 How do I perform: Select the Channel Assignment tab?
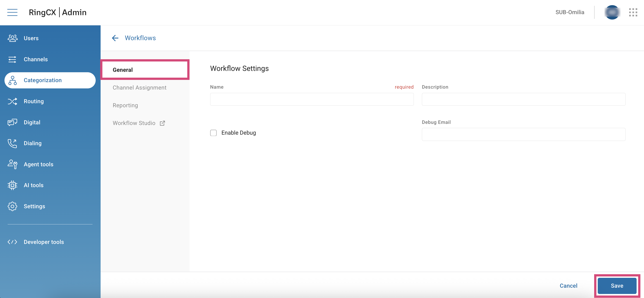[139, 88]
